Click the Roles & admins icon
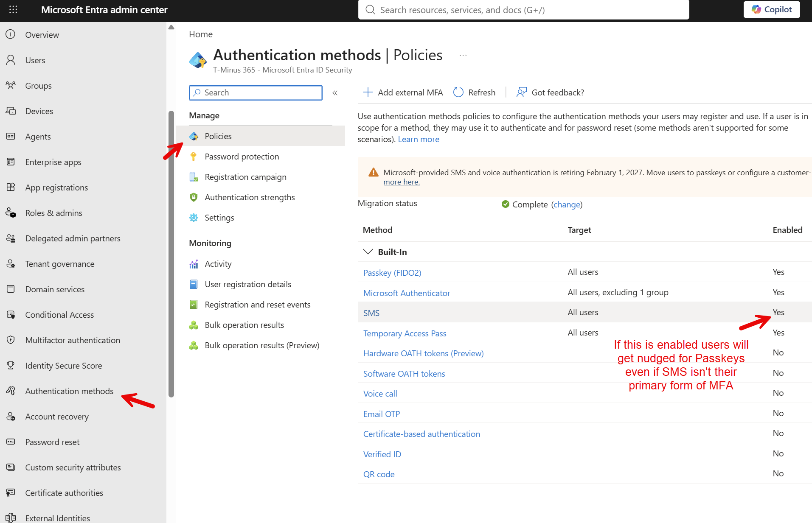Viewport: 812px width, 523px height. tap(11, 213)
